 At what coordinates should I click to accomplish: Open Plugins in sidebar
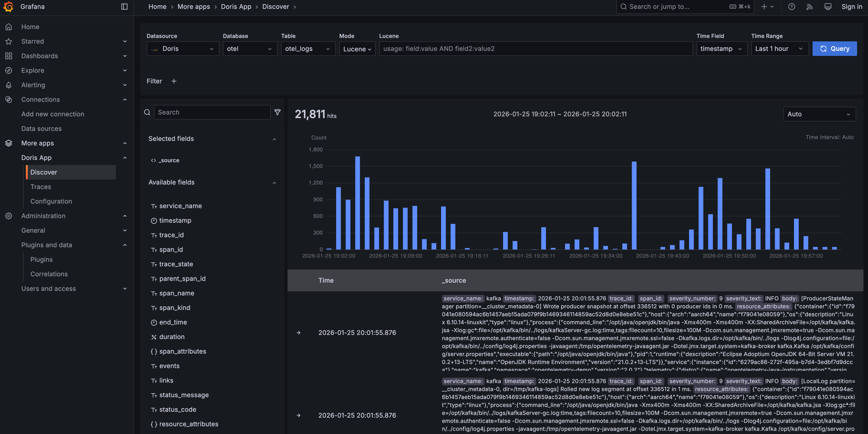(41, 259)
